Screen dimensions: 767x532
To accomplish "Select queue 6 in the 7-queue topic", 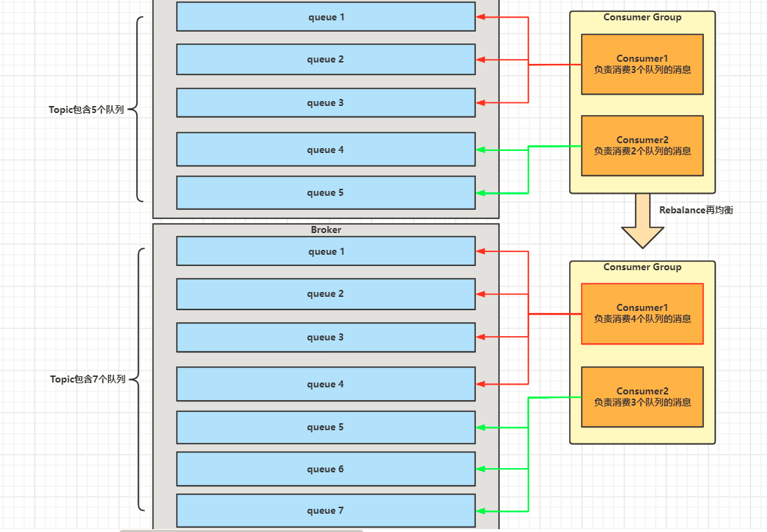I will click(326, 469).
